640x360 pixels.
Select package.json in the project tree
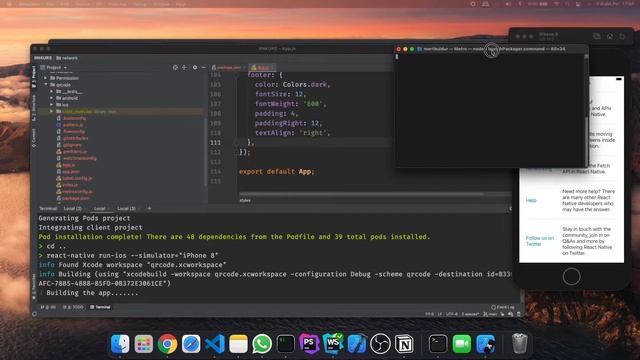click(76, 198)
